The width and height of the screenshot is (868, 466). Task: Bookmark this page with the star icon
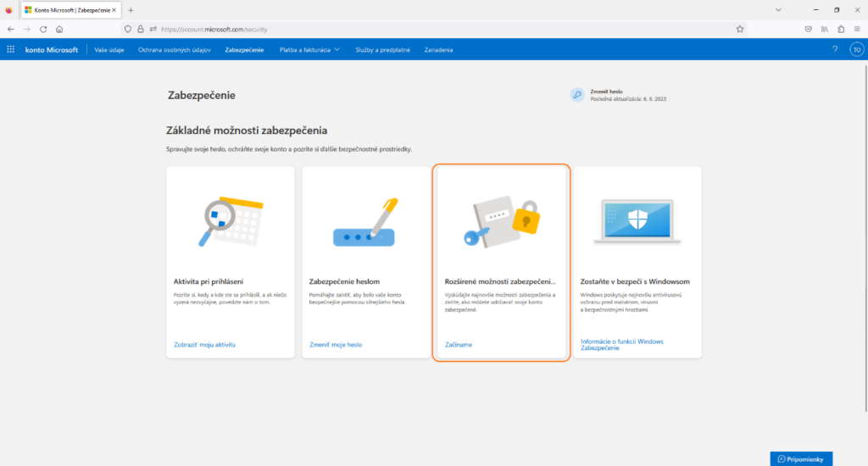(740, 29)
